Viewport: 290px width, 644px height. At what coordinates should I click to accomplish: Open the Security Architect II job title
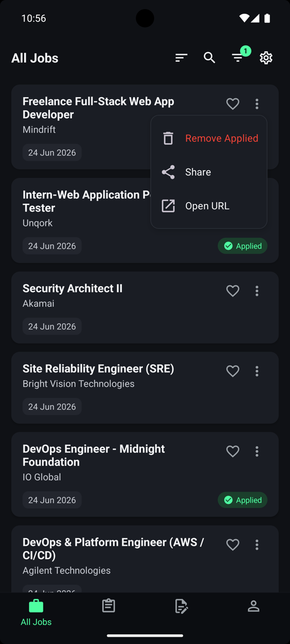tap(73, 288)
